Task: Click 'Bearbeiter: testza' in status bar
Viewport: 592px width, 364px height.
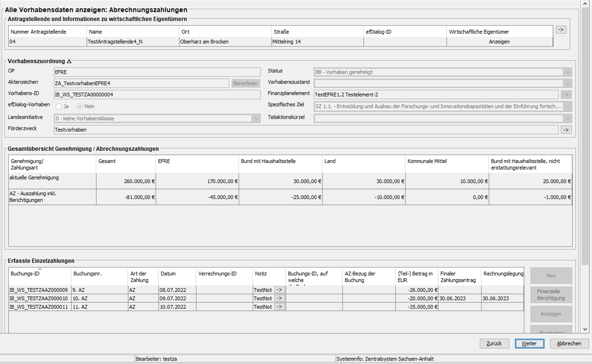Action: [156, 359]
